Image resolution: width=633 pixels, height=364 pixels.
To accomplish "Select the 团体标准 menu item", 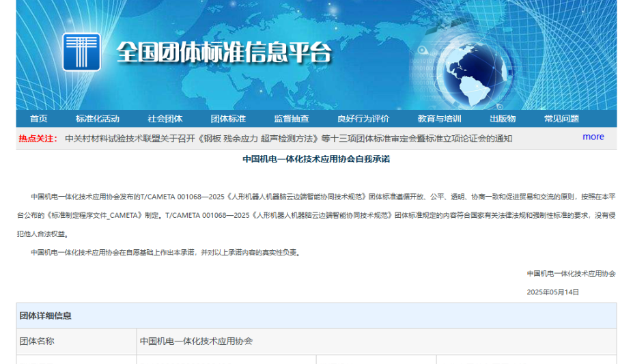I will 229,119.
